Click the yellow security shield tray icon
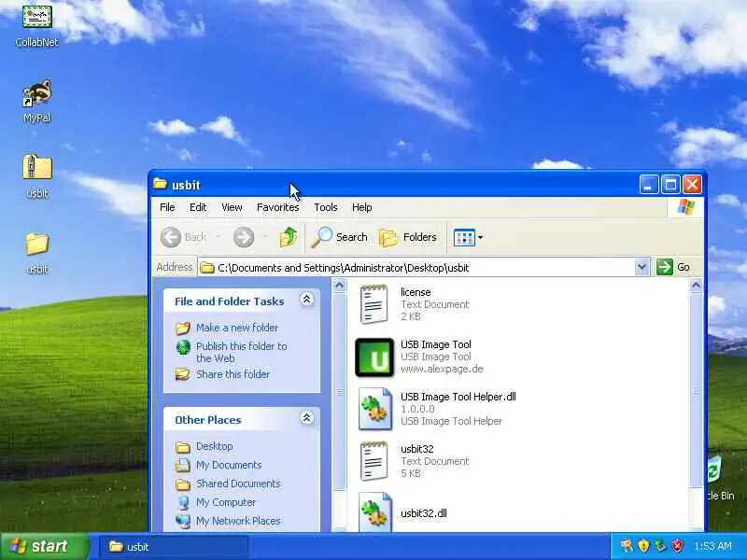Image resolution: width=747 pixels, height=560 pixels. click(643, 546)
